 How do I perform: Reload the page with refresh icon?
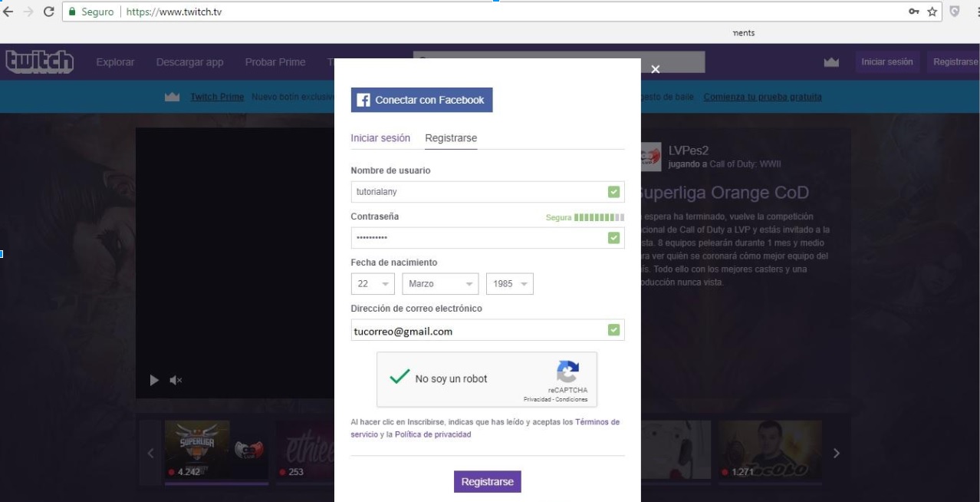pos(49,12)
